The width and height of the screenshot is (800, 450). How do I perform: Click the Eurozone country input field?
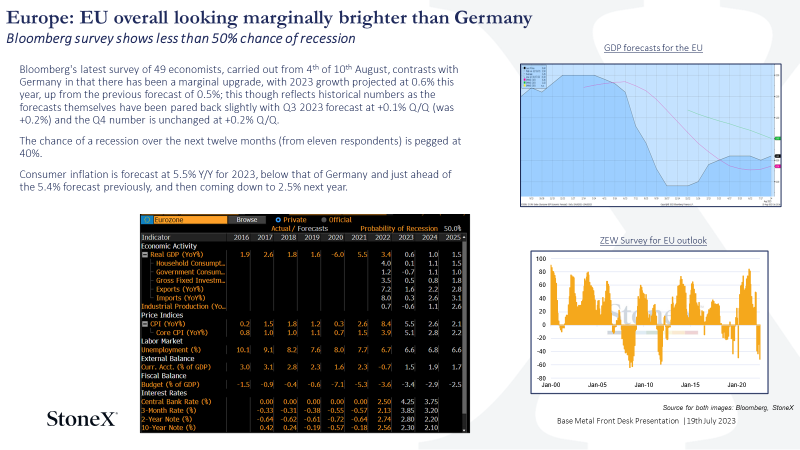[190, 220]
